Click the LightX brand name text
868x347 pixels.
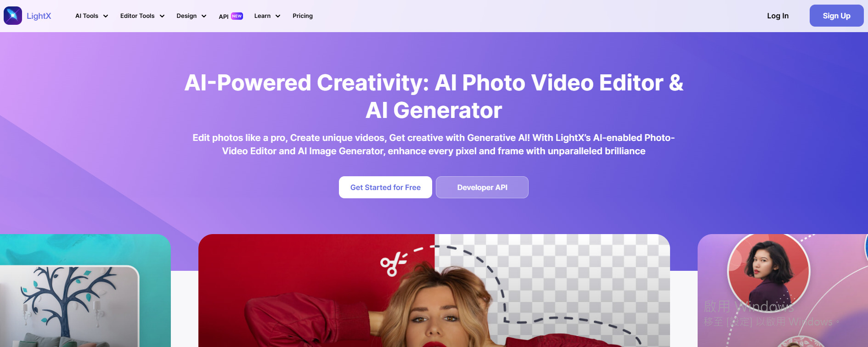click(39, 16)
